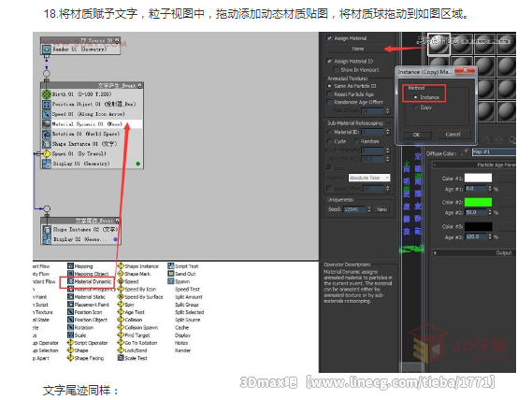The width and height of the screenshot is (532, 400).
Task: Select Script Operator in depot
Action: pos(88,343)
